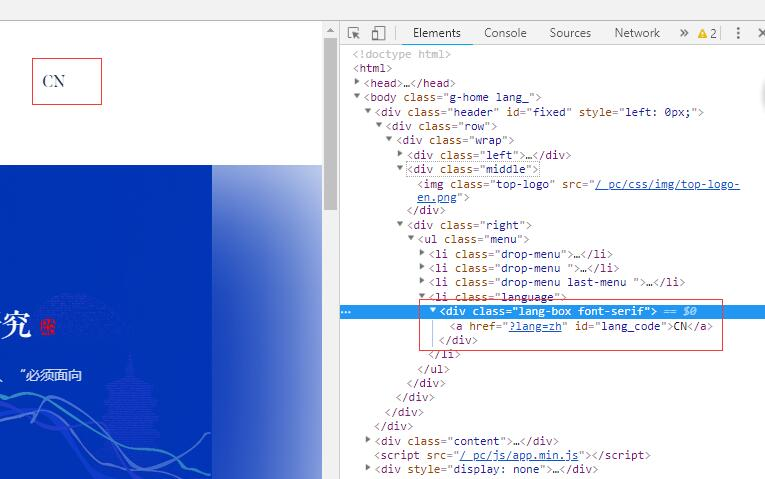Image resolution: width=765 pixels, height=479 pixels.
Task: Toggle the device toolbar icon
Action: 378,33
